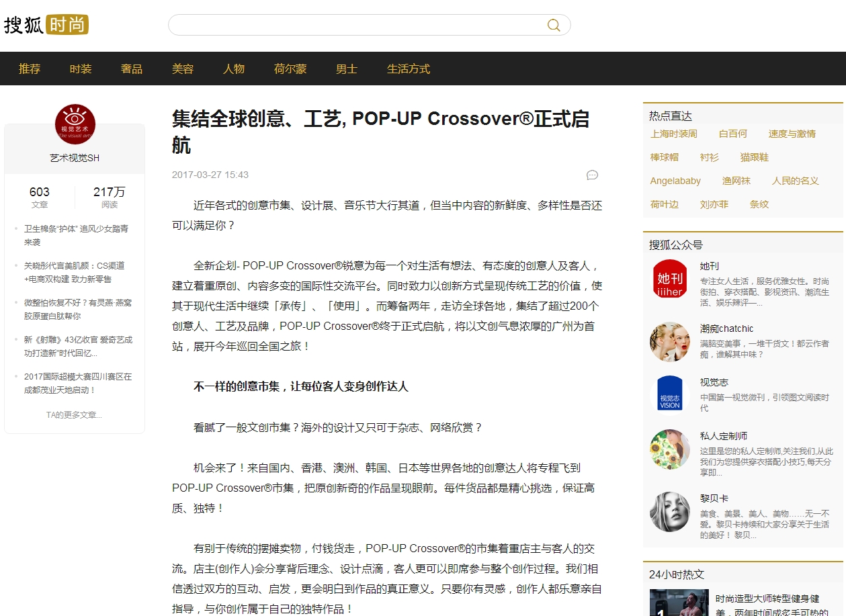Select the 人物 navigation tab
846x616 pixels.
(x=234, y=69)
